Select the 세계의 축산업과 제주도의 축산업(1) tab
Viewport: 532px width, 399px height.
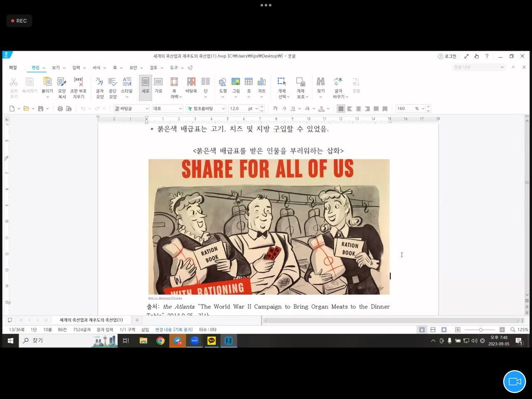click(91, 320)
